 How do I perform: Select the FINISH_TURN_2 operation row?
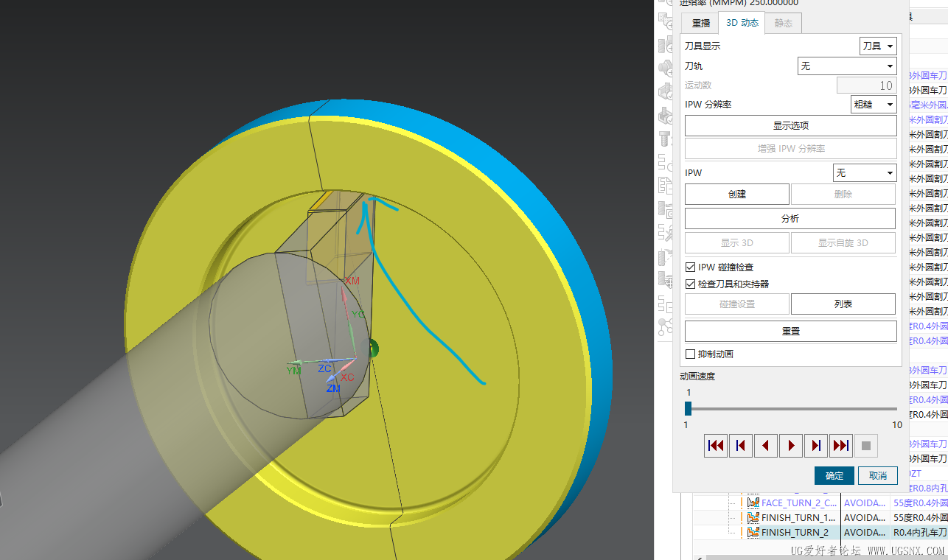pyautogui.click(x=820, y=532)
